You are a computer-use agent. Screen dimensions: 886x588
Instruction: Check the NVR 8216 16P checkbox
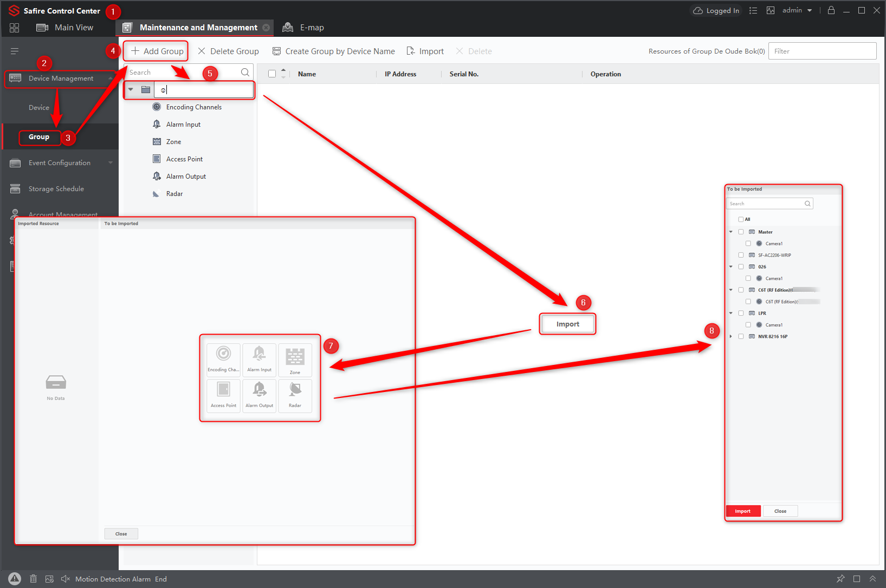(x=741, y=336)
